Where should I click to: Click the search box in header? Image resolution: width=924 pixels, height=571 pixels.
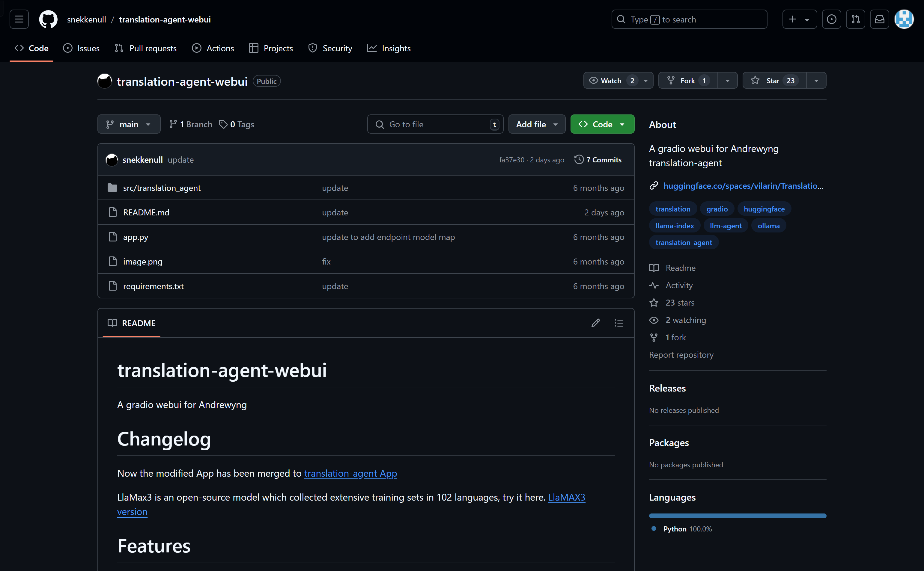(x=689, y=19)
